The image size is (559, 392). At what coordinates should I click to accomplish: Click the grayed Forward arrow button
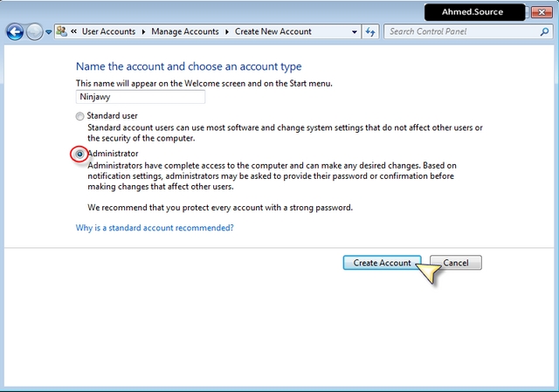tap(35, 32)
